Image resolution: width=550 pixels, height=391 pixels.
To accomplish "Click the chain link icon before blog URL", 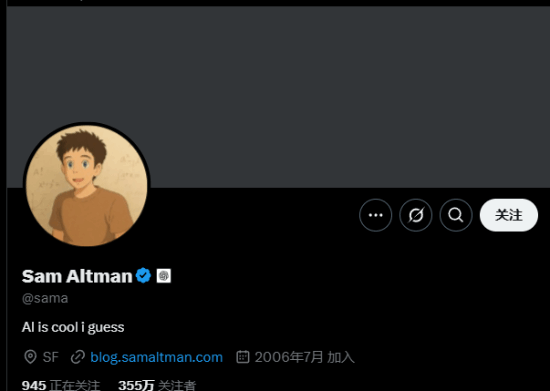I will [x=78, y=357].
